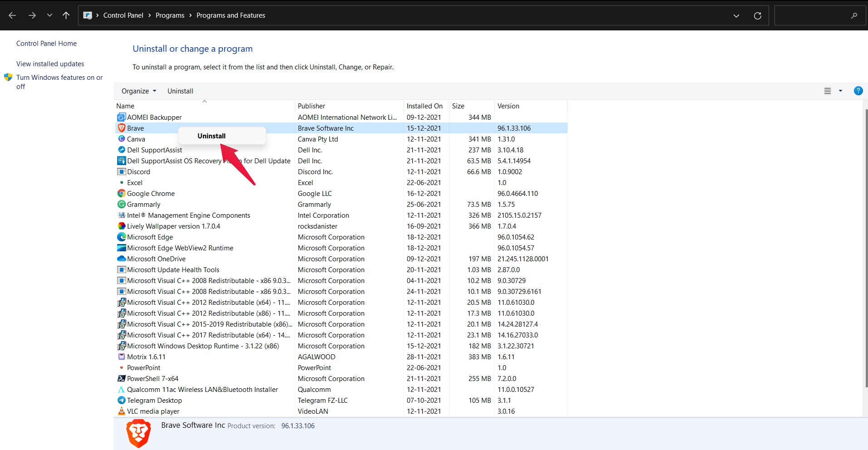Select Microsoft Windows Desktop Runtime 3.1.22 row
This screenshot has height=450, width=868.
click(x=341, y=346)
